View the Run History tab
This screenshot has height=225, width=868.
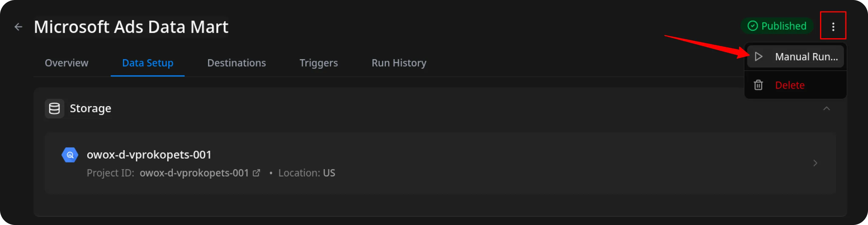point(399,63)
